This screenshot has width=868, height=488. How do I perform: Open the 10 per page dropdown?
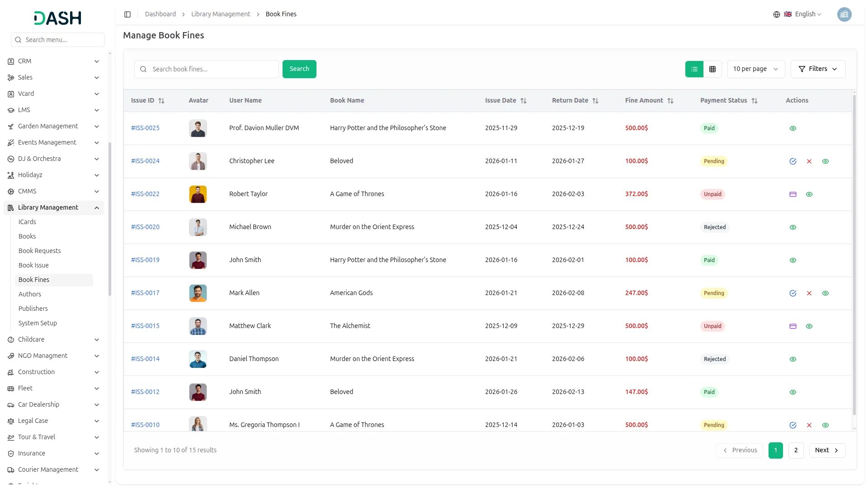(756, 69)
